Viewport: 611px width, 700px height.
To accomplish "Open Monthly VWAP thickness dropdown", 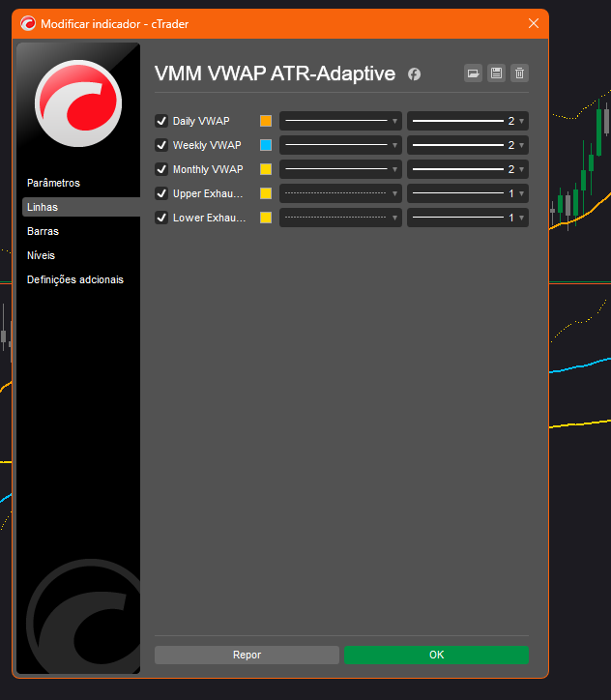I will tap(468, 169).
